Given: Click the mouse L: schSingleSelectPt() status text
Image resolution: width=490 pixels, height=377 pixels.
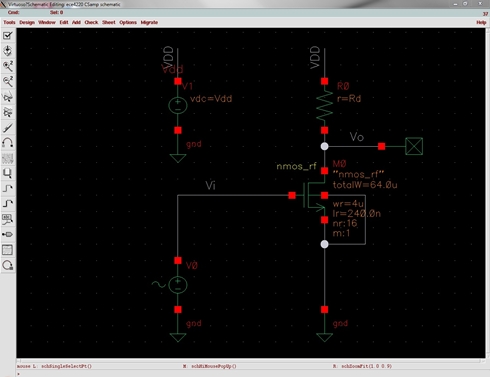Looking at the screenshot, I should [54, 366].
